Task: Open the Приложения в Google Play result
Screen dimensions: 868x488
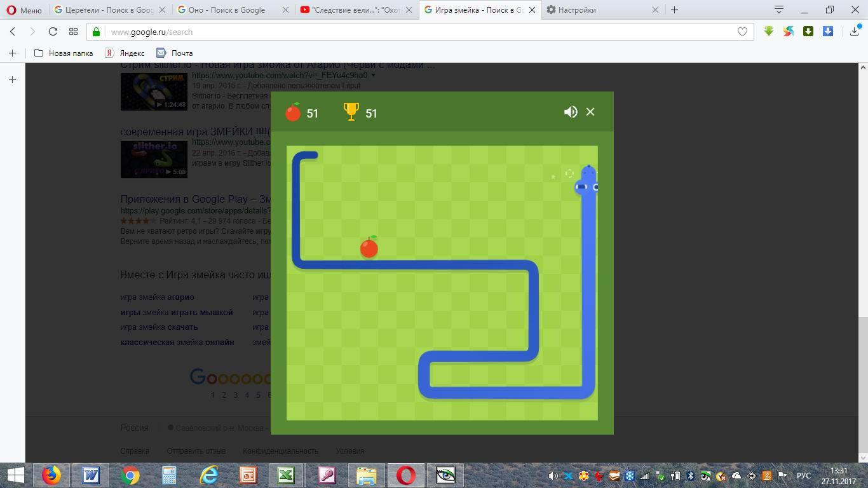Action: pyautogui.click(x=196, y=199)
